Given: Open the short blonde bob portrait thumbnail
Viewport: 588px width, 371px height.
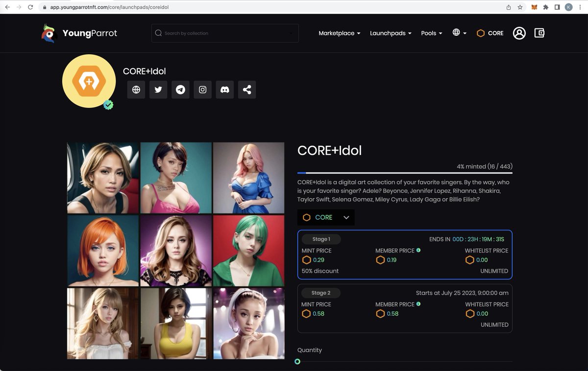Looking at the screenshot, I should pyautogui.click(x=103, y=178).
